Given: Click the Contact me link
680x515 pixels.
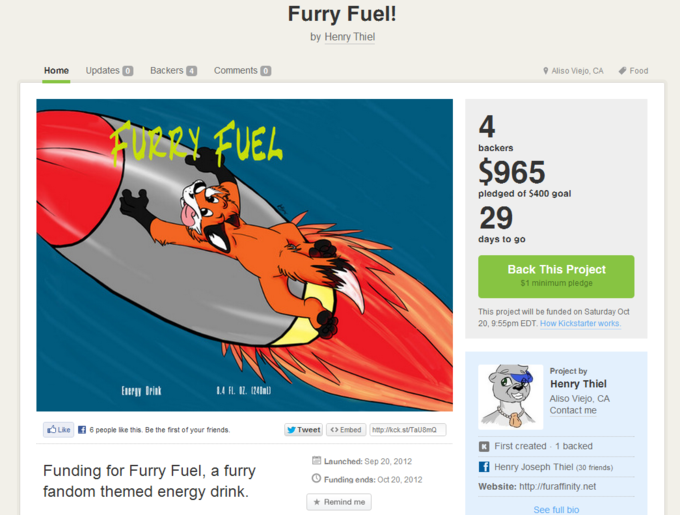Looking at the screenshot, I should (x=573, y=411).
